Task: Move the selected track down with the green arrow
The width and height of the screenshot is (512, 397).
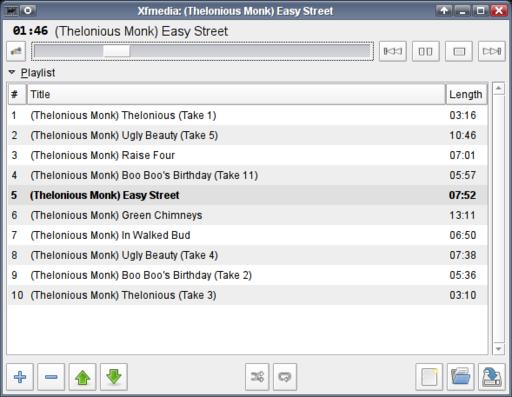Action: (114, 377)
